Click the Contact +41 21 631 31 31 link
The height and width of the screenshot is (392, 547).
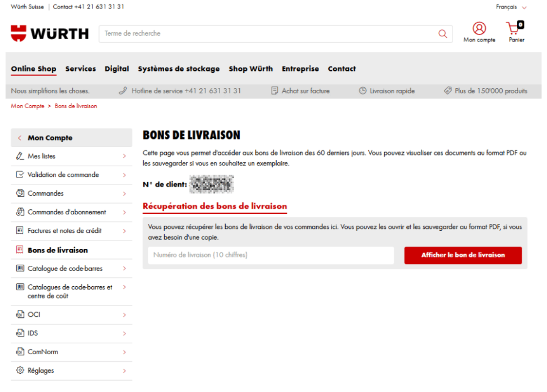88,7
